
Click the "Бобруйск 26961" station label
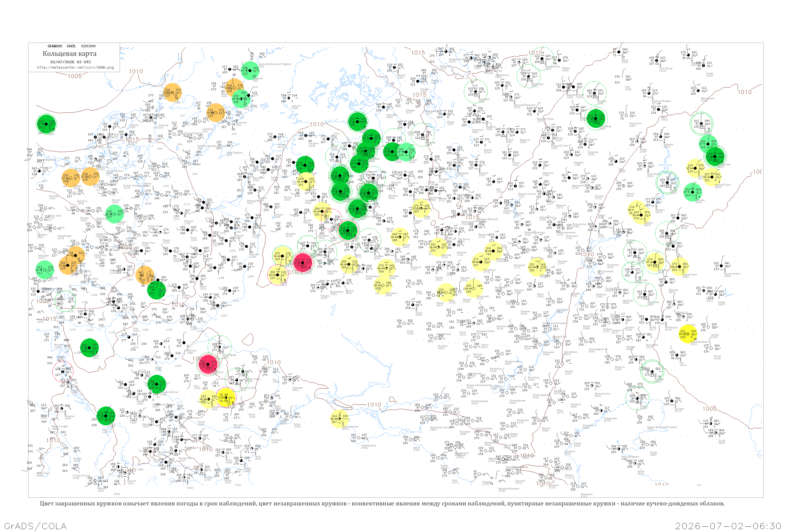[332, 272]
